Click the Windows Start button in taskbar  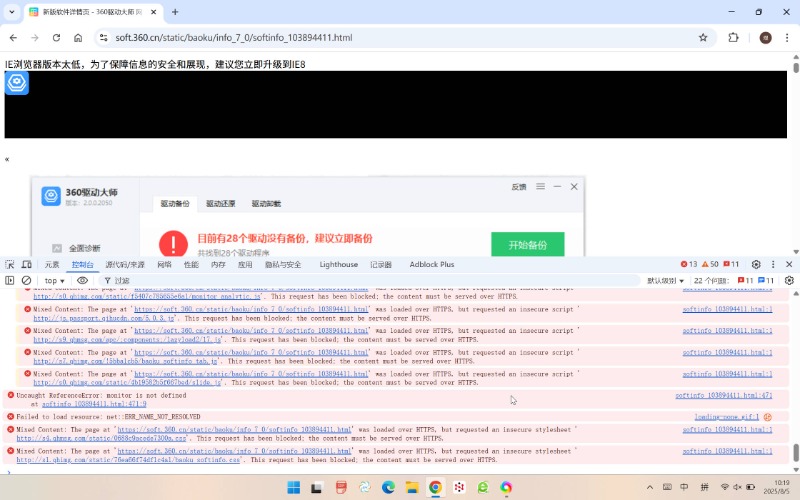click(x=294, y=488)
